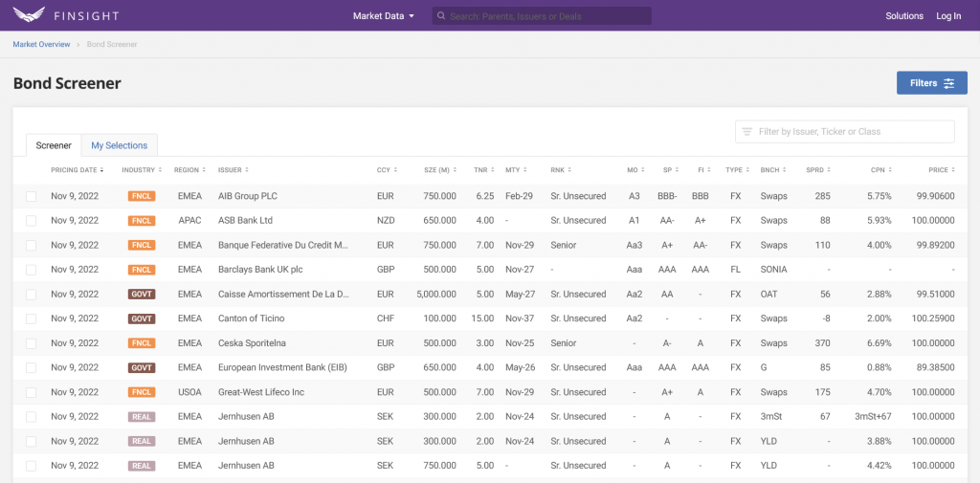The height and width of the screenshot is (483, 980).
Task: Sort table by Industry column
Action: (142, 170)
